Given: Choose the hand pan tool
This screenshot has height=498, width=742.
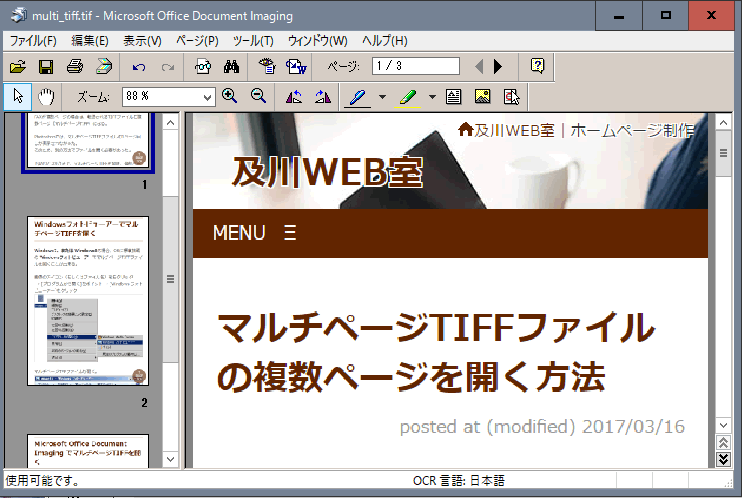Looking at the screenshot, I should click(46, 97).
